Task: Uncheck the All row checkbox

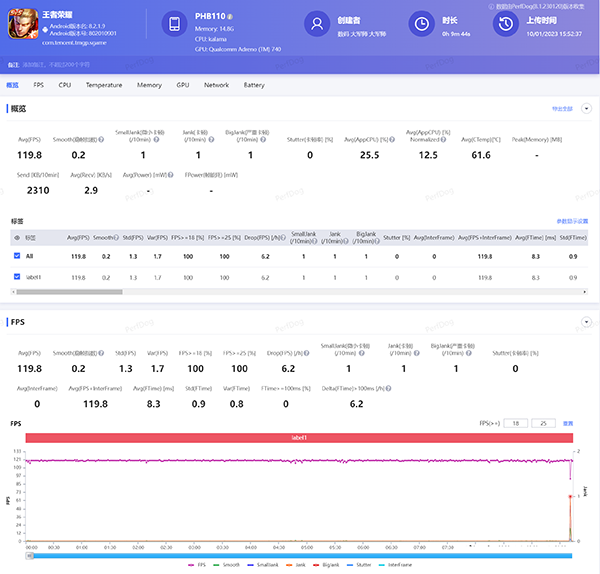Action: click(x=15, y=256)
